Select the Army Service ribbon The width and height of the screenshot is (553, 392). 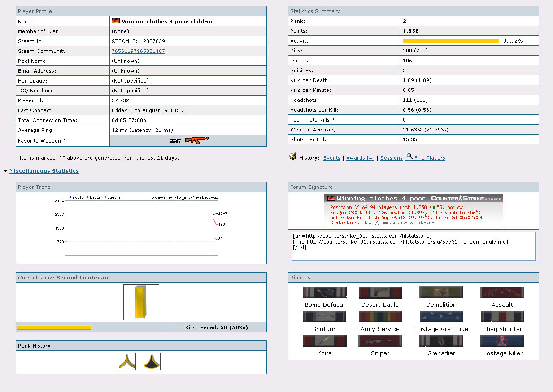click(x=380, y=317)
